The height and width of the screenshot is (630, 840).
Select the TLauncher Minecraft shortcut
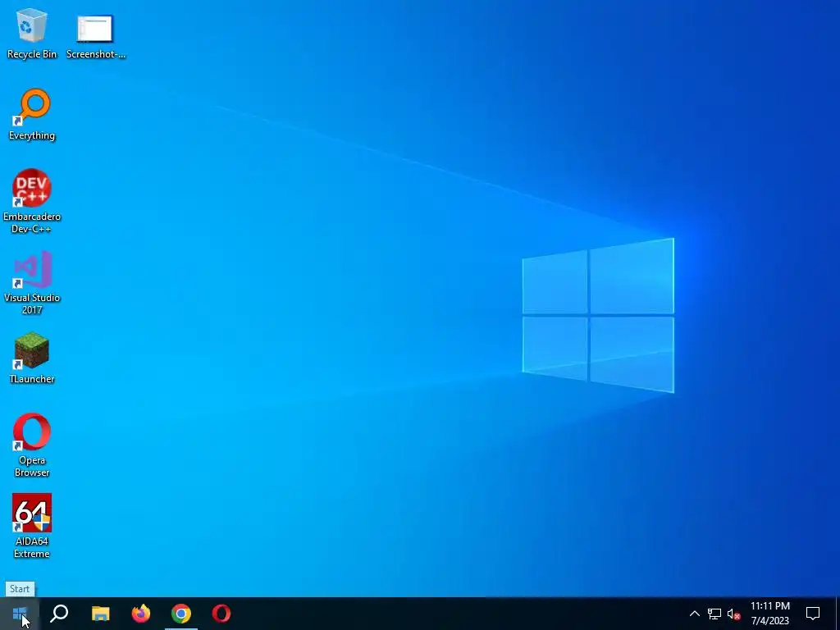click(x=32, y=358)
